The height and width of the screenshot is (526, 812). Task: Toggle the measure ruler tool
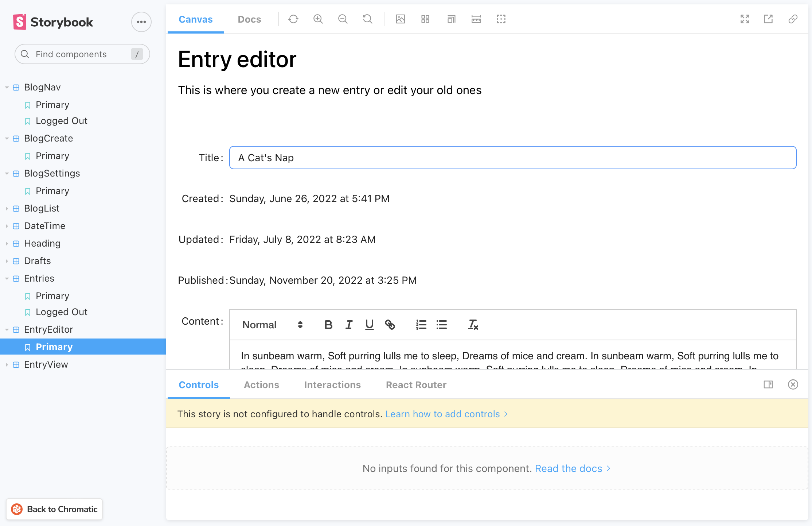click(476, 19)
